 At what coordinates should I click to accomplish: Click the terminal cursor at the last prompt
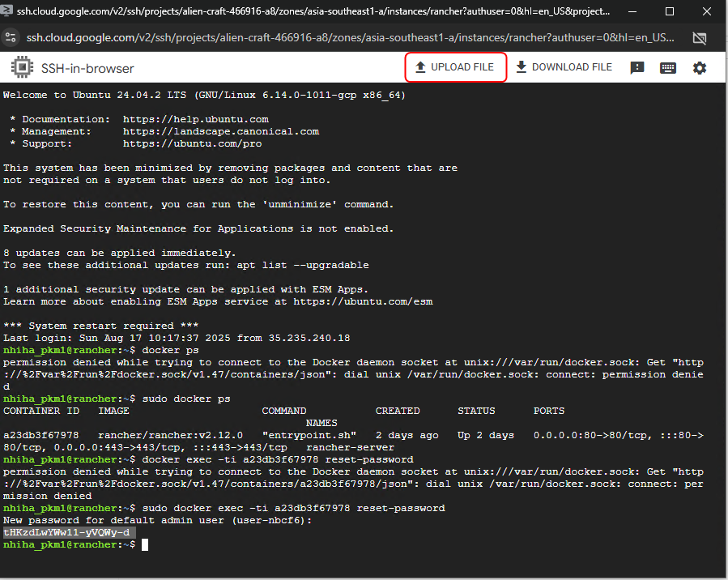(x=145, y=544)
